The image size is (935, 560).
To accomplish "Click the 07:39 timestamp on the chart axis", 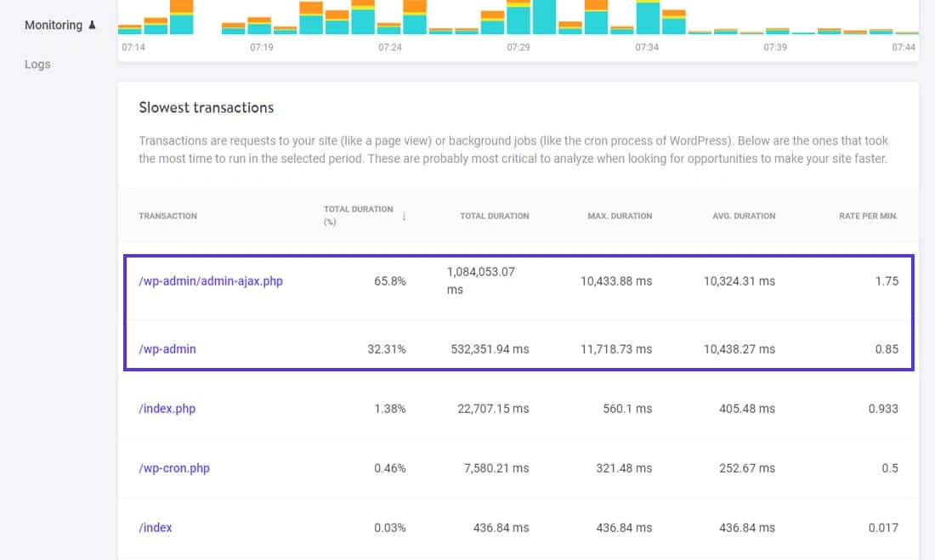I will click(x=773, y=48).
